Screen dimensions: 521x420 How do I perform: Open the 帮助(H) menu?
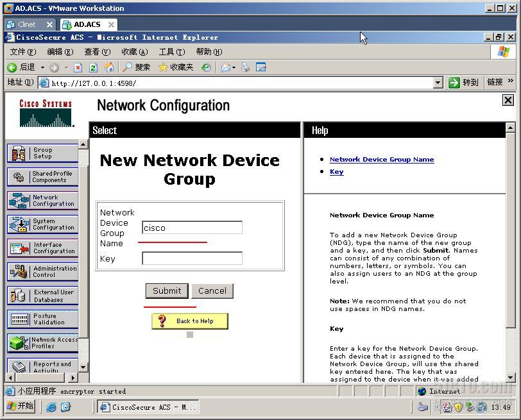coord(209,52)
